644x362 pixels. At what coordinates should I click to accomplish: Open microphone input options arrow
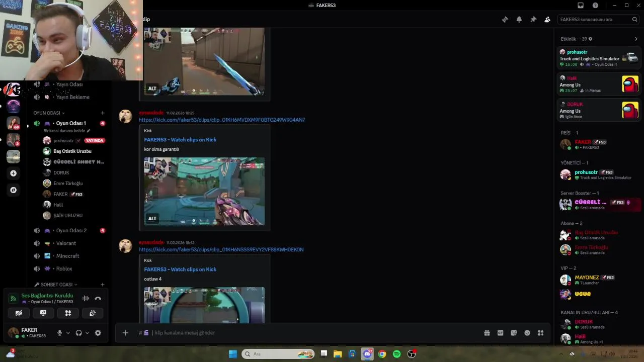(x=68, y=333)
